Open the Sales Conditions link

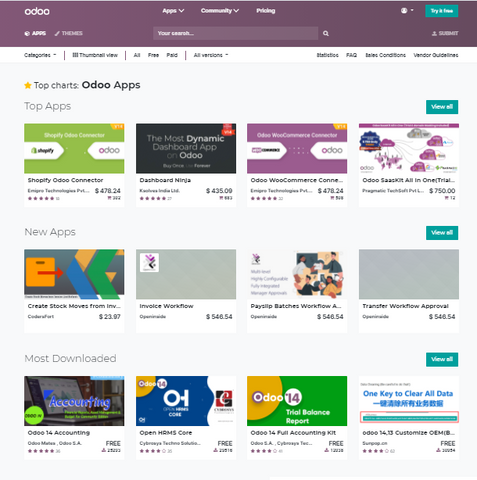coord(385,55)
